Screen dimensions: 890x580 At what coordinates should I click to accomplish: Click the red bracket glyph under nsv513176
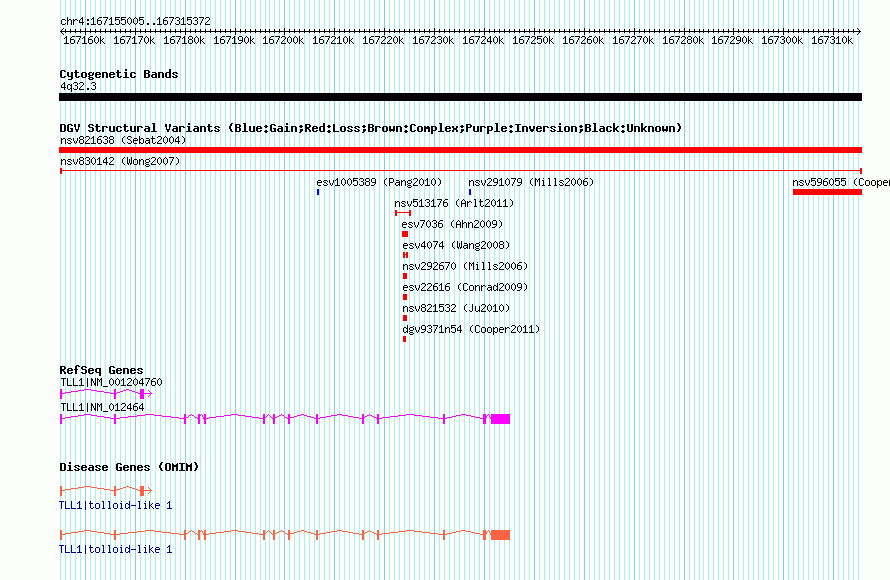point(403,213)
